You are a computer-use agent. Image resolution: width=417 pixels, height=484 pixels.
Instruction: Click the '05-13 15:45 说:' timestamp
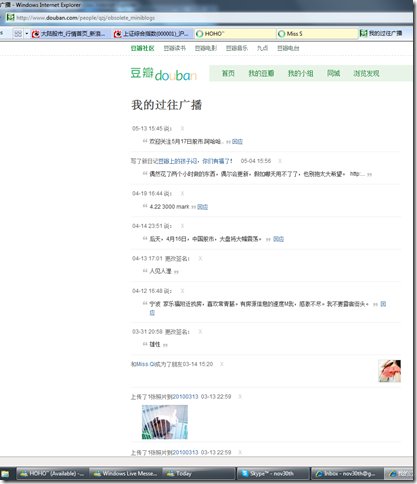(x=152, y=128)
